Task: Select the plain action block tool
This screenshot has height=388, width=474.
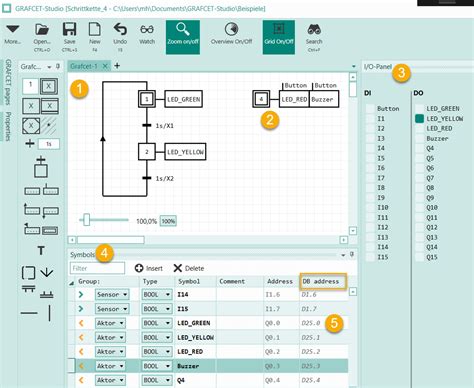Action: click(x=32, y=191)
